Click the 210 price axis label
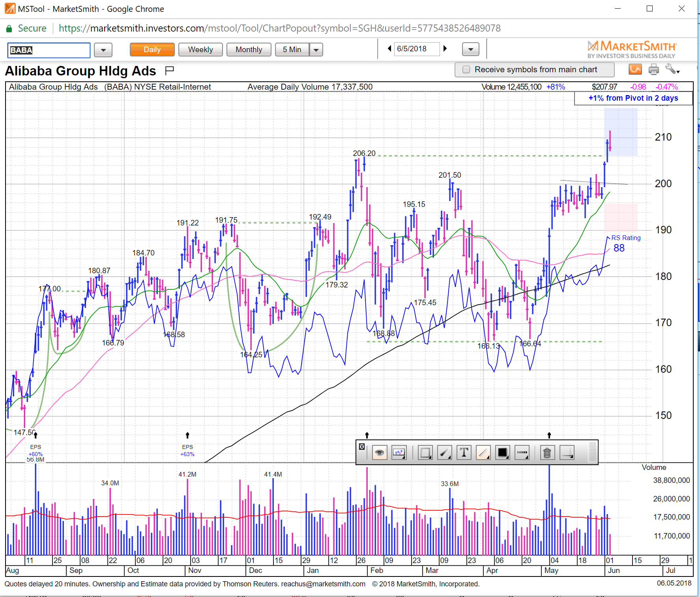This screenshot has height=597, width=700. [663, 137]
